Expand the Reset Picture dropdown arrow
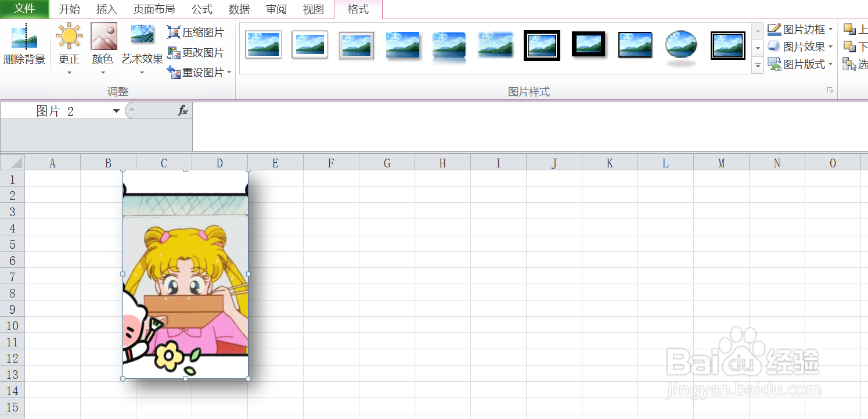 click(x=229, y=73)
